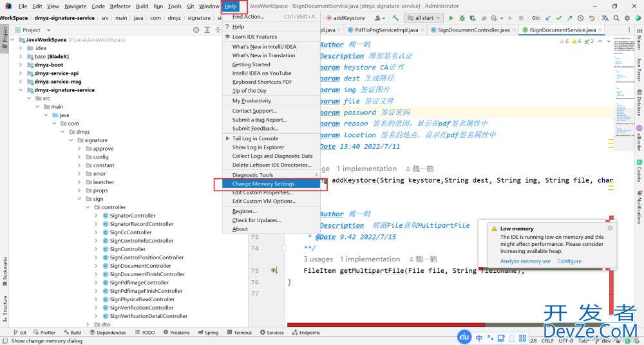Image resolution: width=644 pixels, height=345 pixels.
Task: Expand the dto package
Action: tap(88, 324)
